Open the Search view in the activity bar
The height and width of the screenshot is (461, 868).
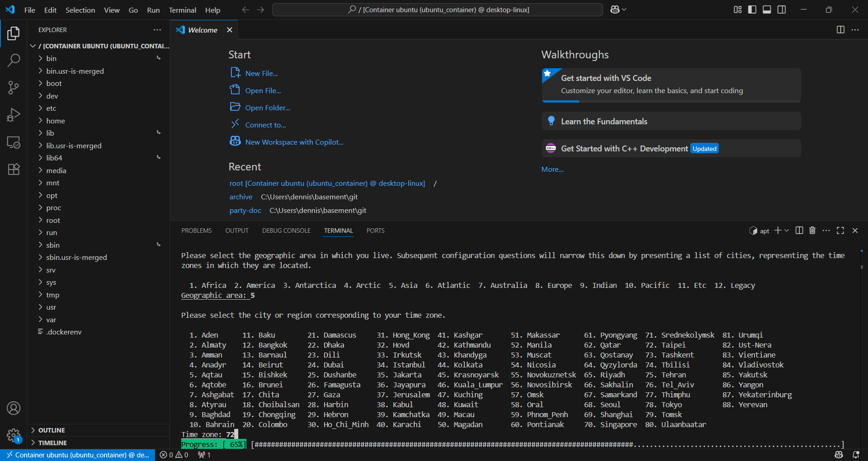coord(14,60)
